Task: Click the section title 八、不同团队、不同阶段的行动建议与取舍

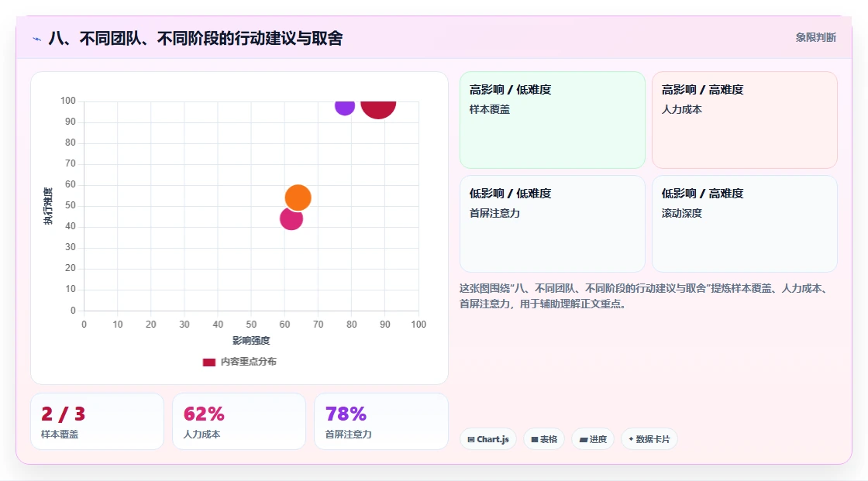Action: coord(195,38)
